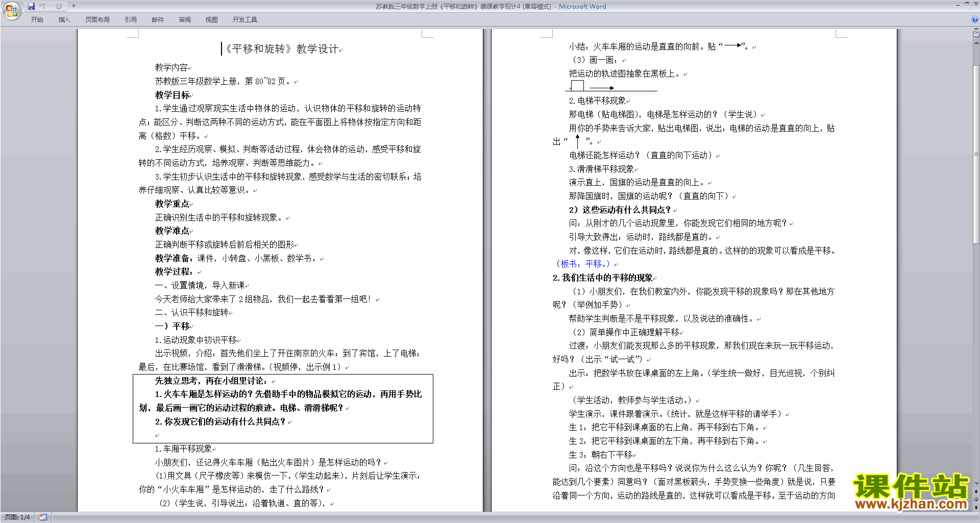Click the line 生 3：朝右下平移

coord(601,455)
